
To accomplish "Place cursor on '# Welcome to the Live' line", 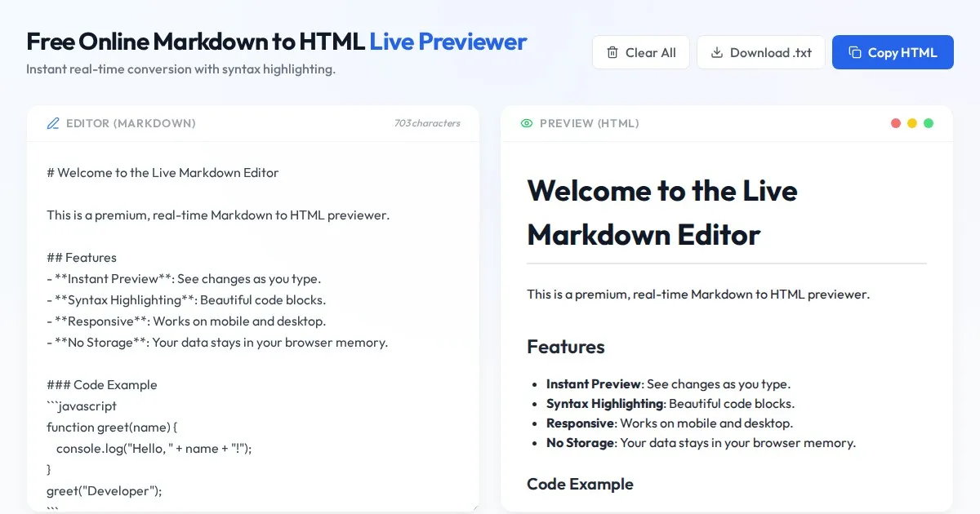I will click(x=163, y=173).
